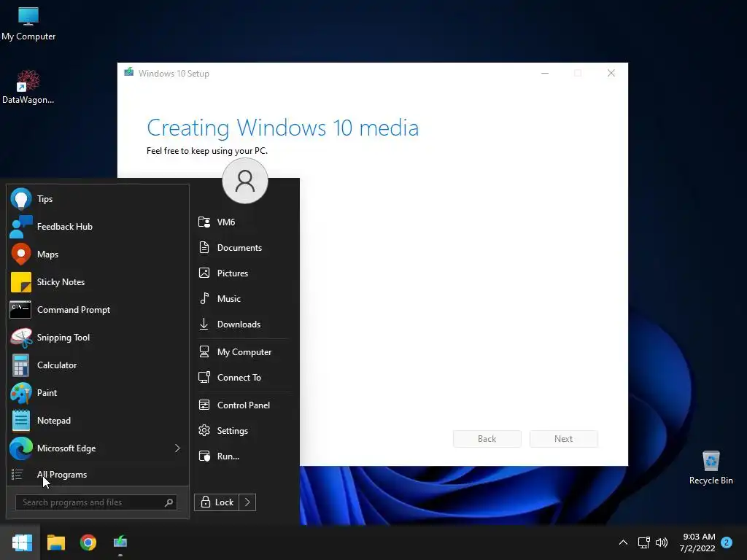Close the Windows 10 Setup window
The image size is (747, 560).
(611, 74)
